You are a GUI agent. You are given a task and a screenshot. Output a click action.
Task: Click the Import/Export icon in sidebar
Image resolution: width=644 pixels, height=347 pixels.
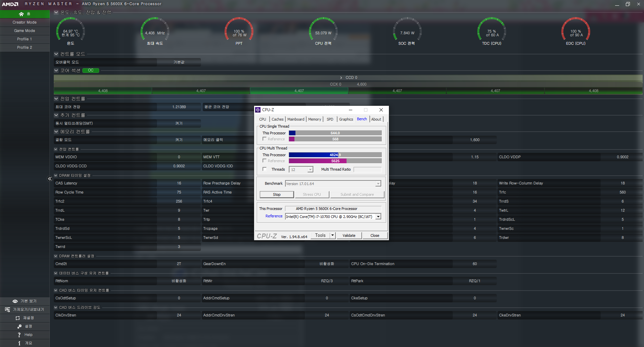[8, 310]
